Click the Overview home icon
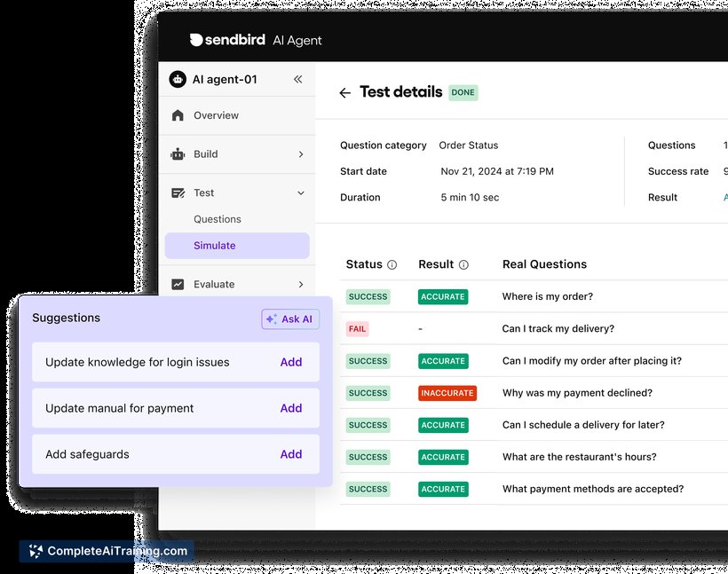The height and width of the screenshot is (574, 728). coord(178,115)
